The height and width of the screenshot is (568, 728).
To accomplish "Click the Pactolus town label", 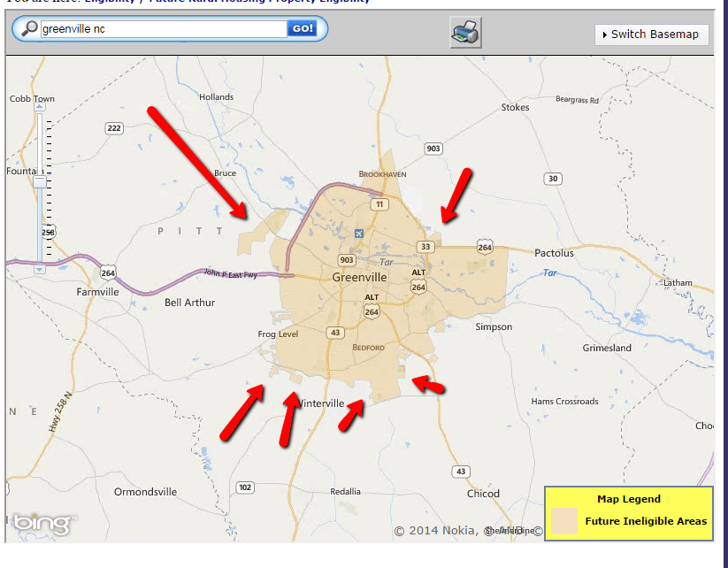I will click(554, 253).
